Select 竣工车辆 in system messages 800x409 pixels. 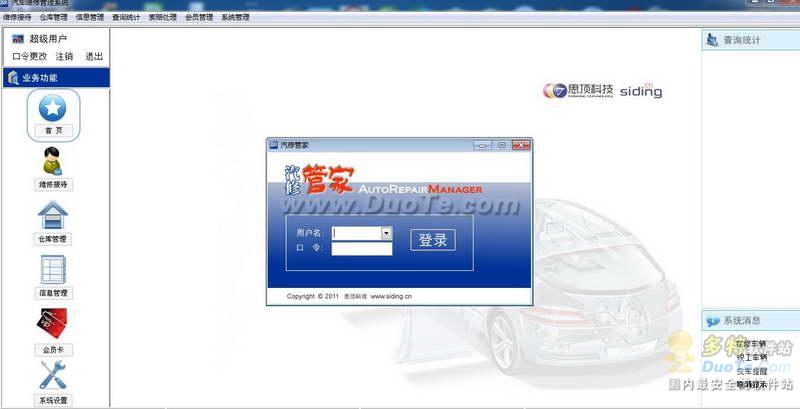tap(751, 357)
